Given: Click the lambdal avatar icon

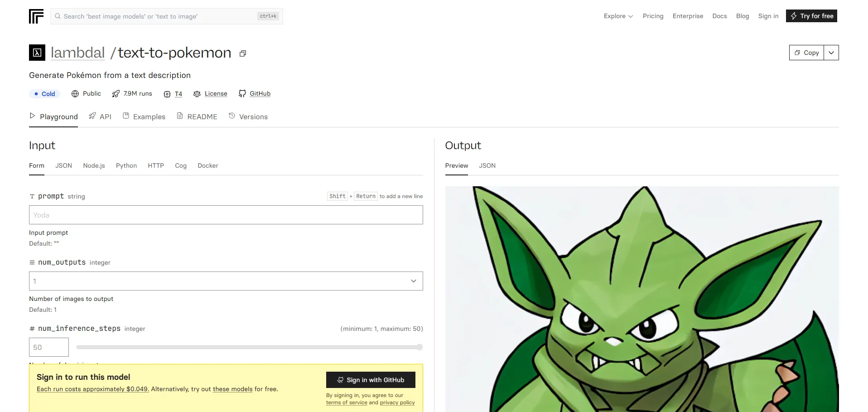Looking at the screenshot, I should (x=37, y=53).
